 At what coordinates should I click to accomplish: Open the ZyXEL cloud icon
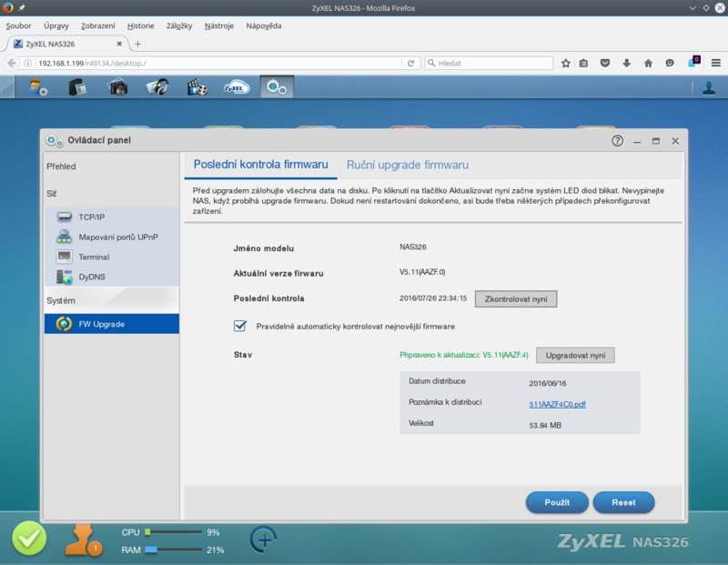coord(237,86)
